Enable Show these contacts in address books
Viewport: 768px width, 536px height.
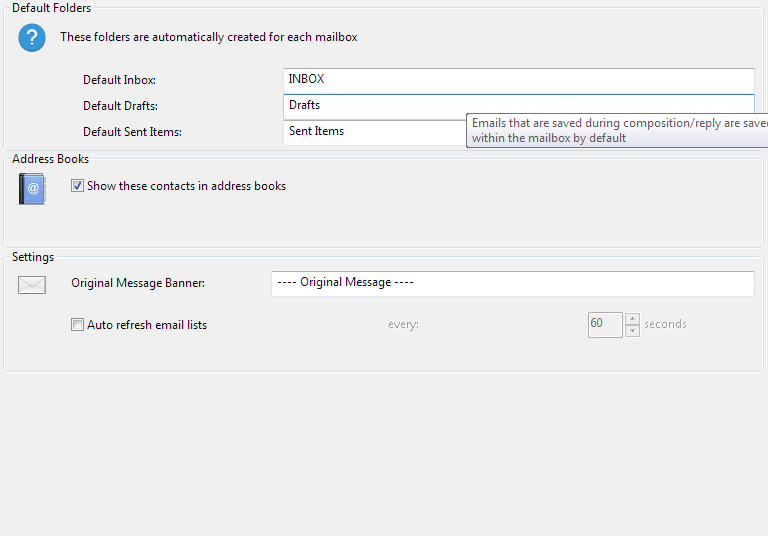pyautogui.click(x=77, y=186)
